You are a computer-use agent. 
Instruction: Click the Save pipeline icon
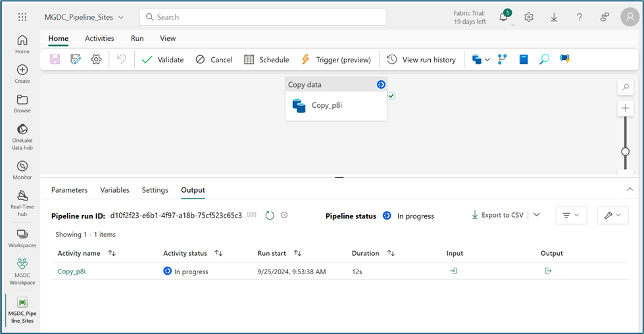[55, 59]
